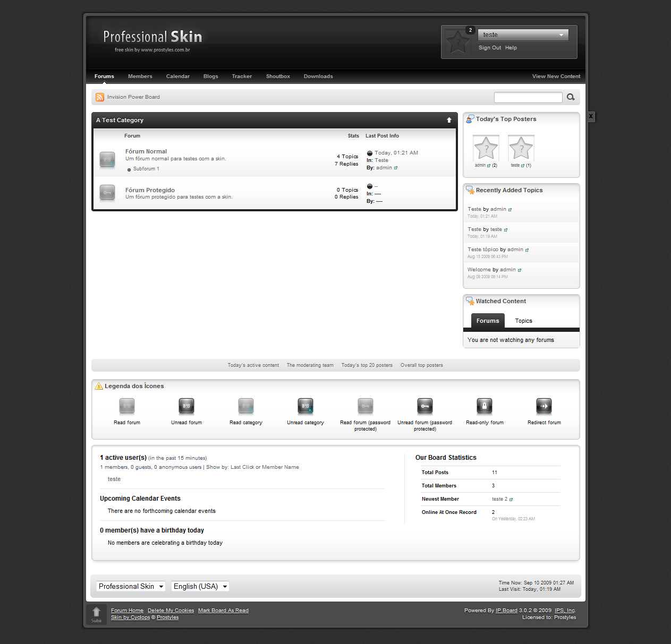Screen dimensions: 671x644
Task: Click the Legenda dos Ícones warning icon
Action: 99,386
